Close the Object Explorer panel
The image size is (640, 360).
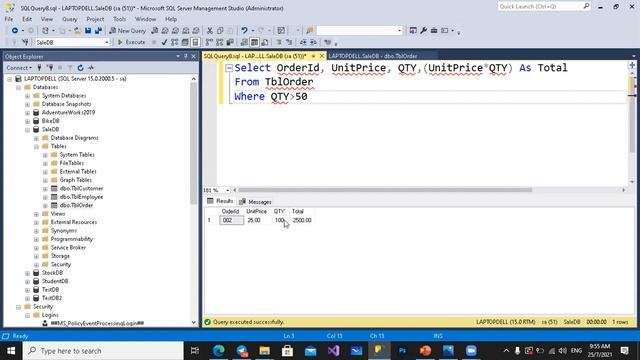coord(194,56)
